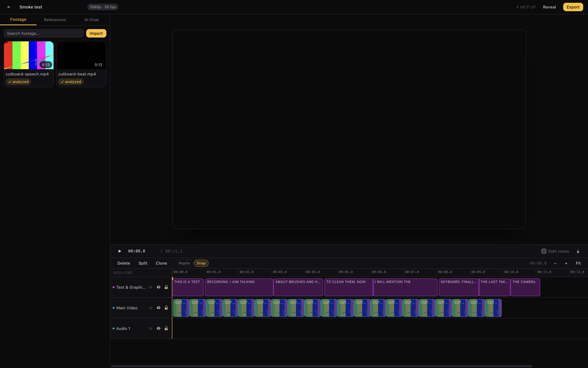Lock the Audio 1 track
This screenshot has width=588, height=368.
(166, 329)
